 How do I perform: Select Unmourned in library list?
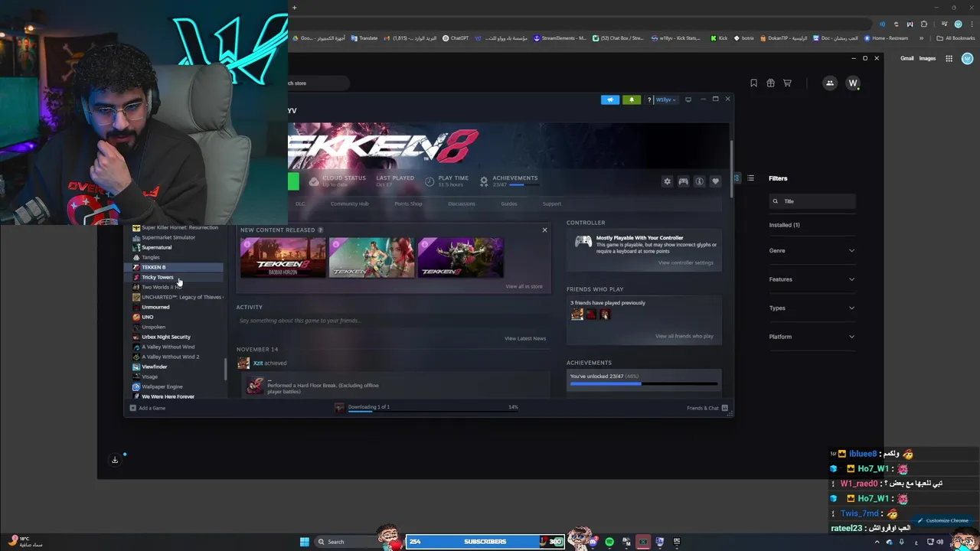coord(155,307)
